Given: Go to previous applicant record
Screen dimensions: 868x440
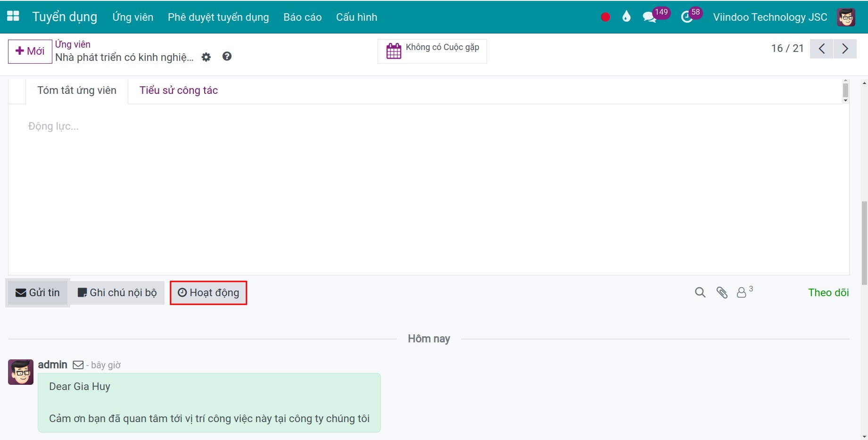Looking at the screenshot, I should pos(822,49).
